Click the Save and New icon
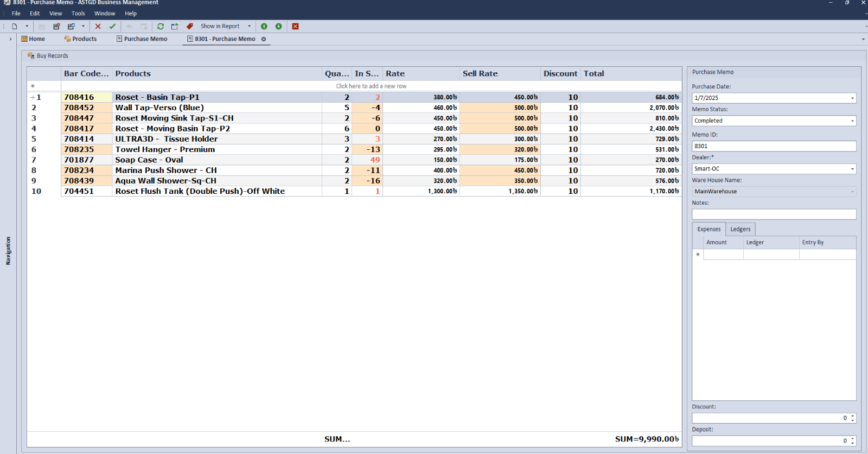The width and height of the screenshot is (868, 454). (71, 26)
